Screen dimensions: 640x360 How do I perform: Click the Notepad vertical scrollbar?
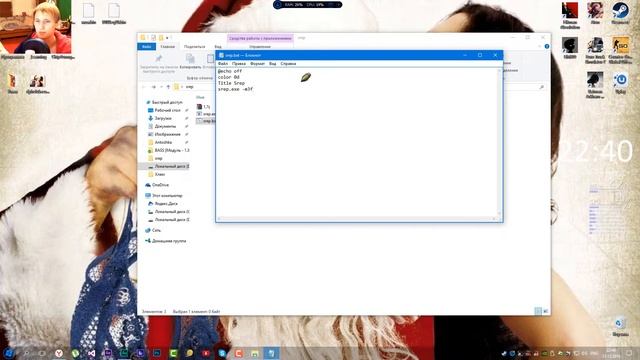(x=499, y=142)
